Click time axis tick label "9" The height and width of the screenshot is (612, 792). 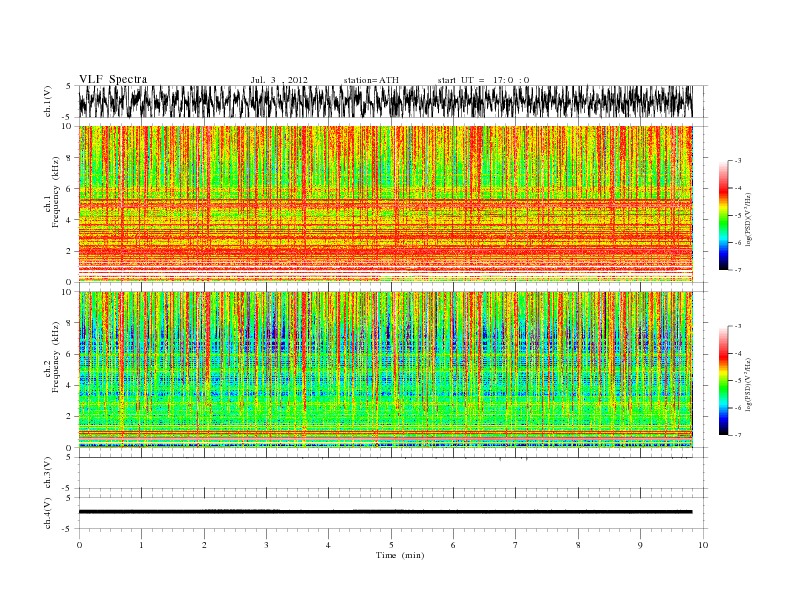coord(640,545)
